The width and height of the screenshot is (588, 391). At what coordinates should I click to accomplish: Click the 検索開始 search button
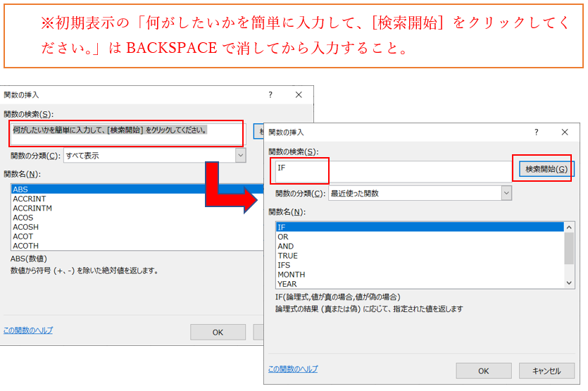click(x=546, y=169)
